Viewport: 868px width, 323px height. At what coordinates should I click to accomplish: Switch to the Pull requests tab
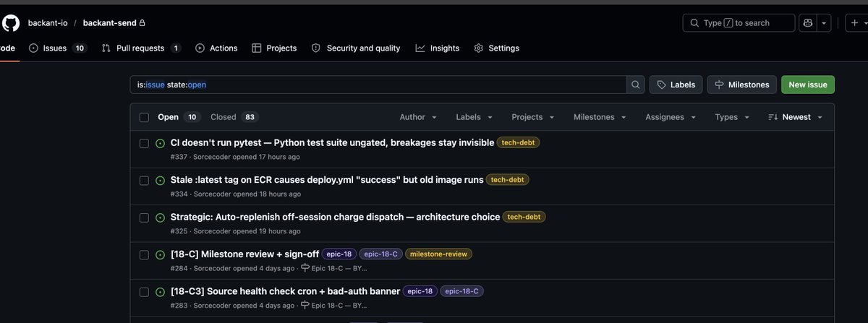point(141,48)
